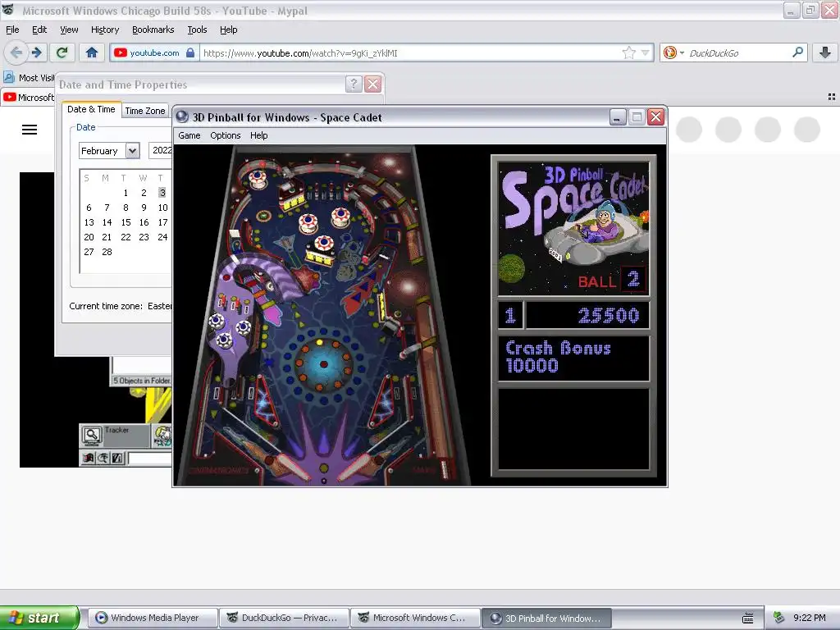840x630 pixels.
Task: Click the 3D Pinball title bar icon
Action: coord(182,116)
